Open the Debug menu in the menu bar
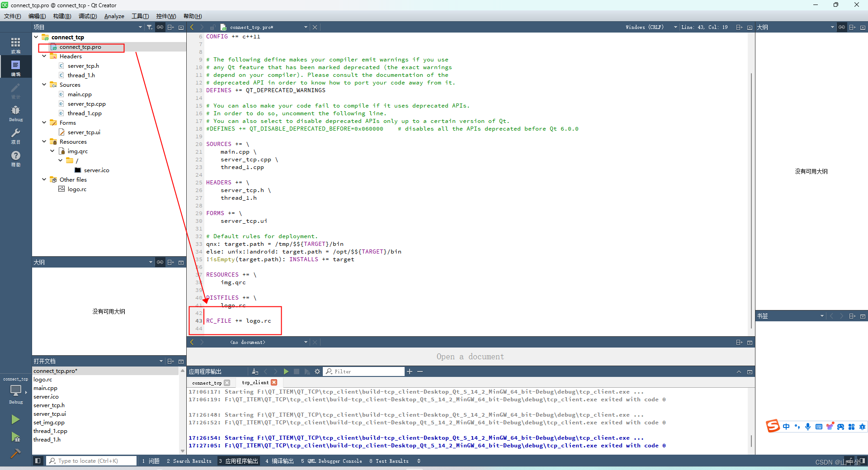 pyautogui.click(x=88, y=16)
